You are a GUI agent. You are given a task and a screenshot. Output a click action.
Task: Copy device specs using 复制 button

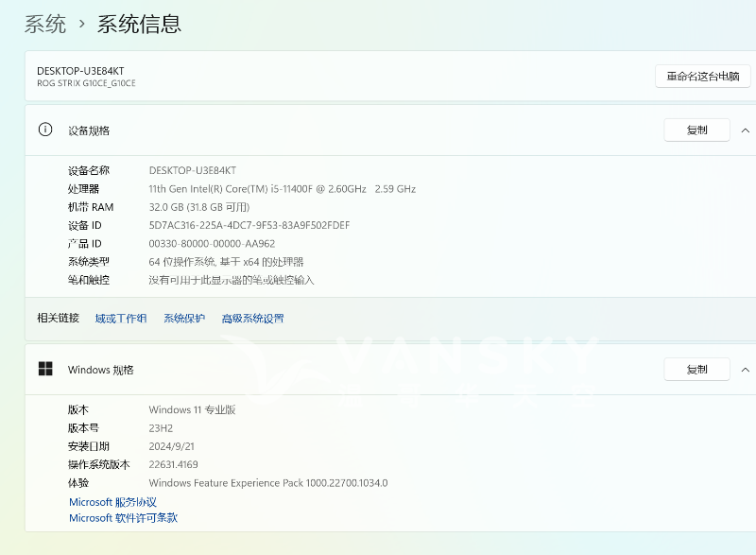coord(696,130)
